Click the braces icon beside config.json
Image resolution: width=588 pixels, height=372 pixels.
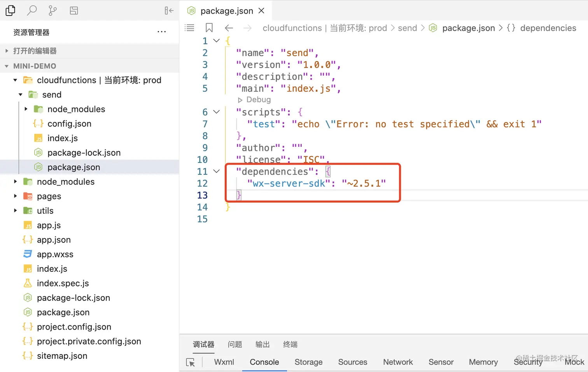(38, 124)
